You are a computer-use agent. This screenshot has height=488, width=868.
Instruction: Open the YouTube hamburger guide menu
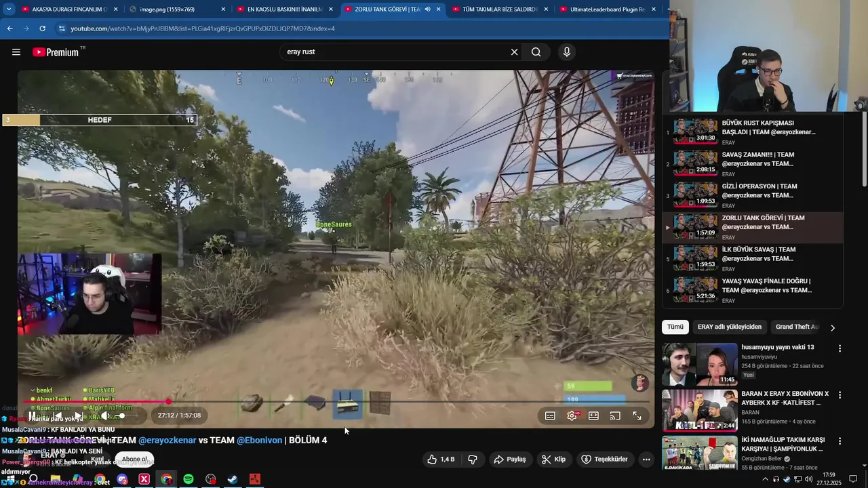16,52
